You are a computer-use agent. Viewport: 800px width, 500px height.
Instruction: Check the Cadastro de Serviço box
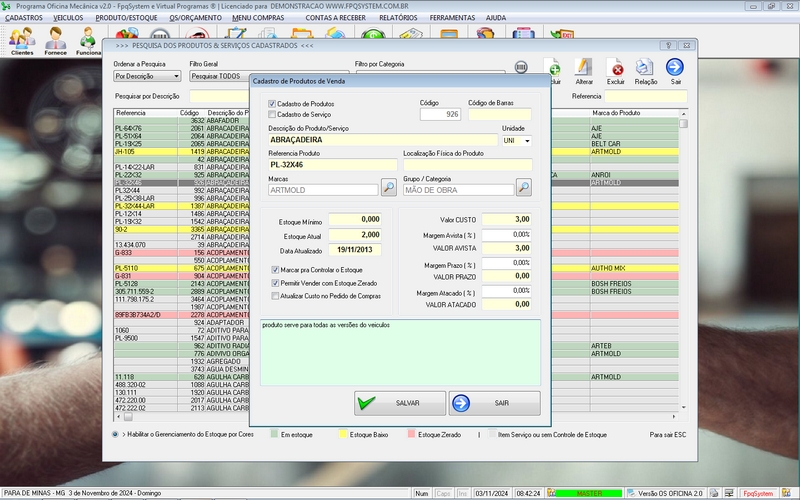tap(273, 114)
